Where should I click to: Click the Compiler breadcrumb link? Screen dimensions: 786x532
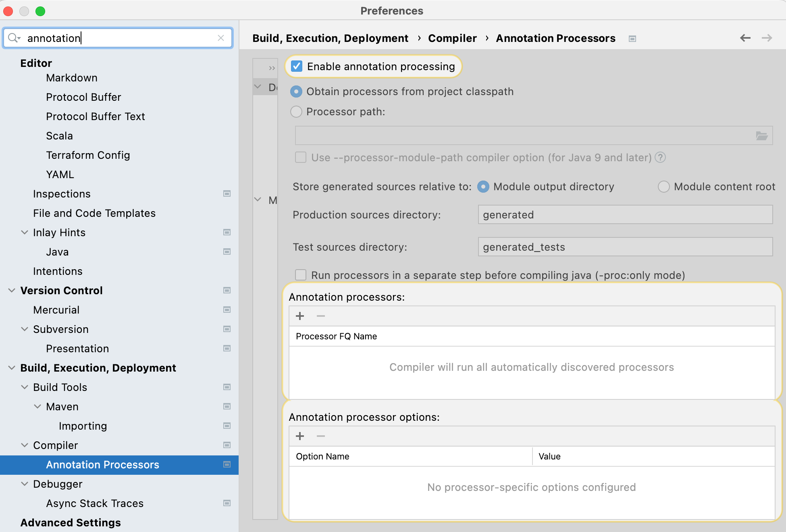452,38
